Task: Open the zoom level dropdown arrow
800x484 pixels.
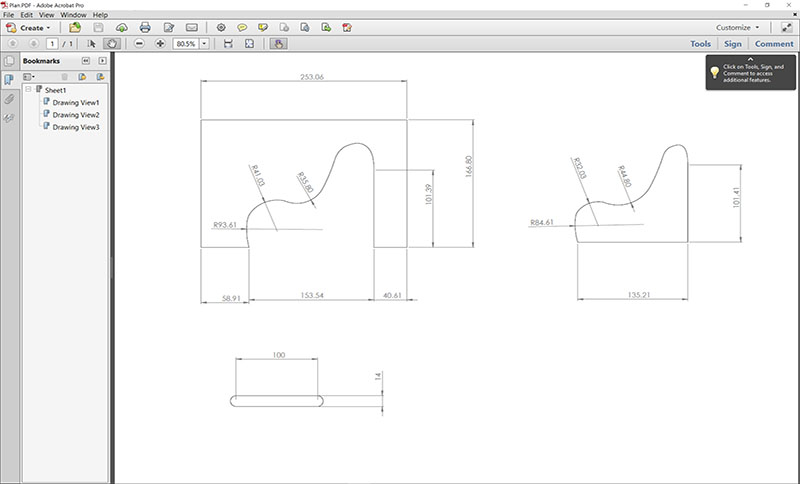Action: (204, 44)
